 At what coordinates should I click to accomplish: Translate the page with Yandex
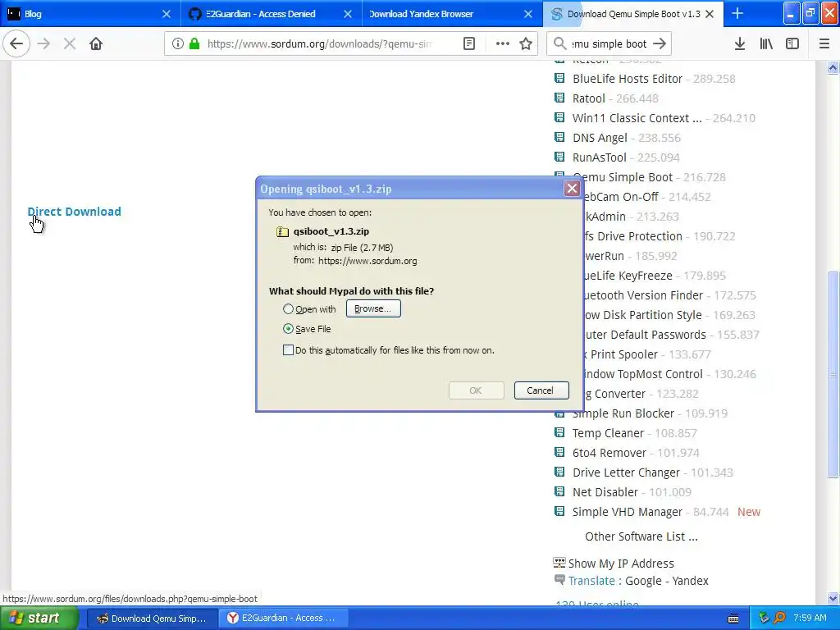[690, 581]
